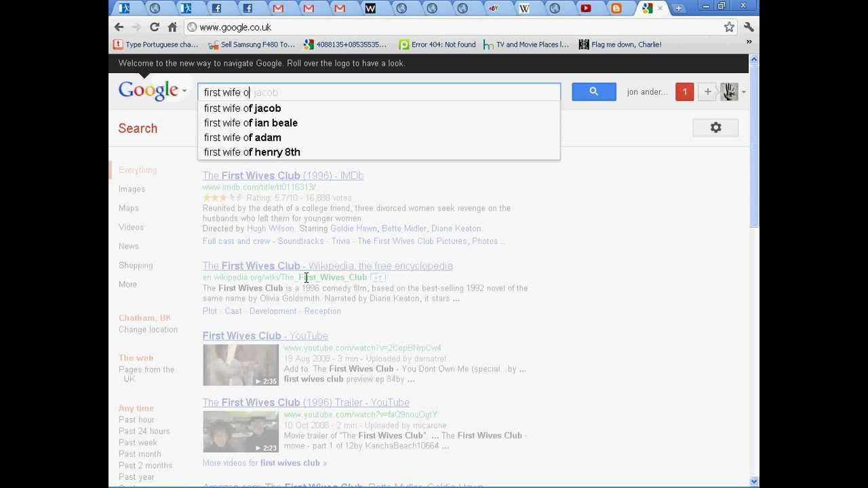Select suggestion 'first wife of ian beale'
Image resolution: width=868 pixels, height=488 pixels.
tap(379, 123)
